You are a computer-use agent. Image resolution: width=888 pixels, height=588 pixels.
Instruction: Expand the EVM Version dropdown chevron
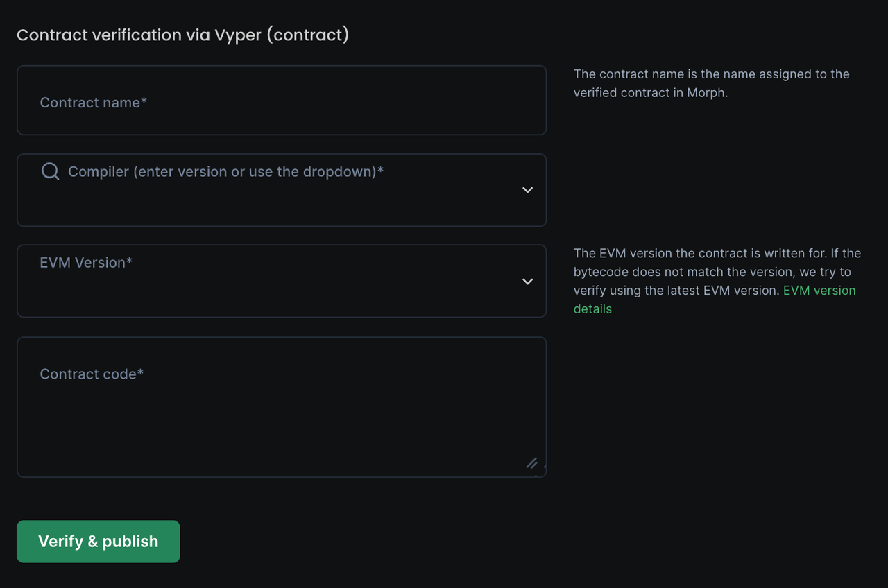click(527, 282)
